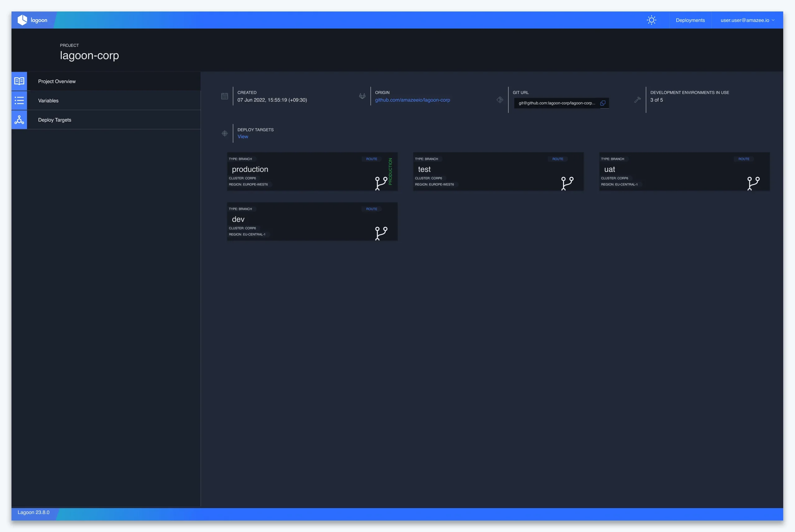This screenshot has height=532, width=795.
Task: Click the ROUTE label on test card
Action: click(x=557, y=159)
